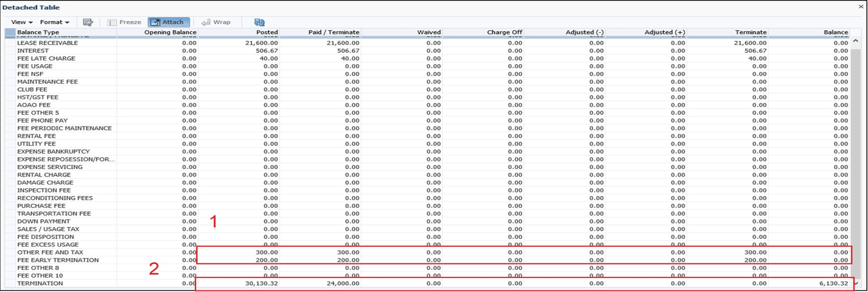Open the View menu
Image resolution: width=868 pixels, height=292 pixels.
(22, 22)
